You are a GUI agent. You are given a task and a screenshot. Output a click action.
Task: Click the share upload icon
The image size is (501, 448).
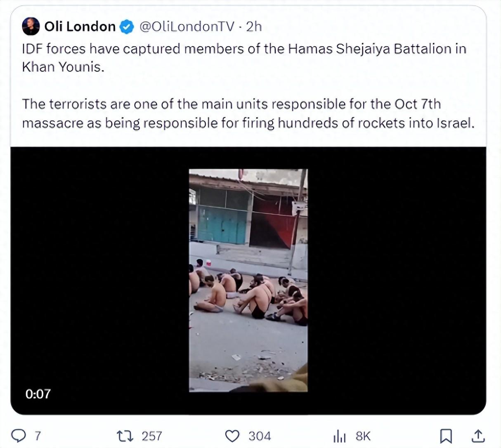click(477, 435)
